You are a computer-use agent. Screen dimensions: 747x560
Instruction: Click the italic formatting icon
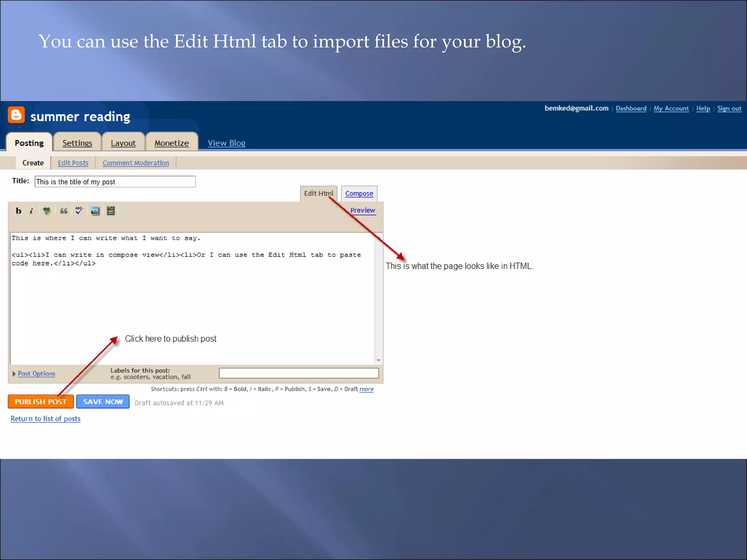(x=31, y=211)
